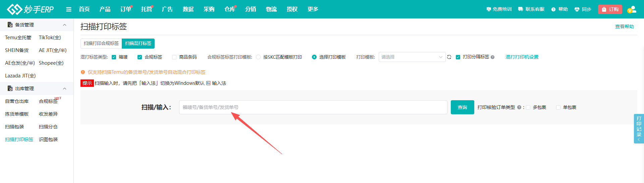Open the 数据 menu
Image resolution: width=644 pixels, height=183 pixels.
pos(188,9)
